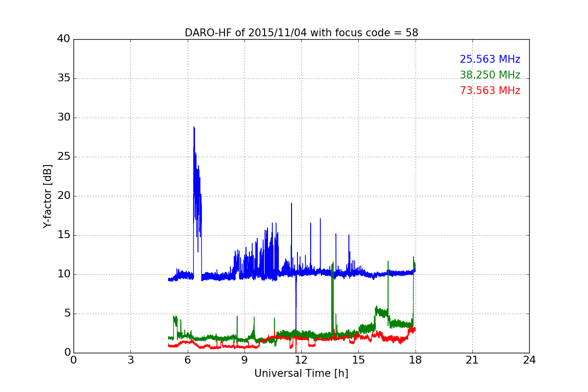Click the x-axis tick label 24
588x392 pixels.
(529, 360)
